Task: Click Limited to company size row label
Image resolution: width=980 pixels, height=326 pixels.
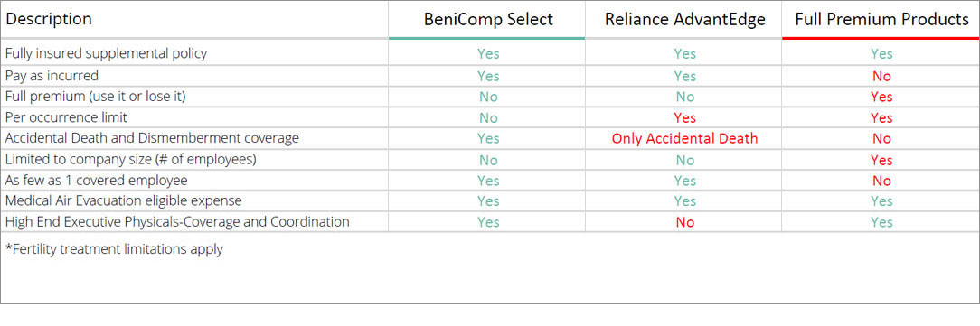Action: point(131,159)
